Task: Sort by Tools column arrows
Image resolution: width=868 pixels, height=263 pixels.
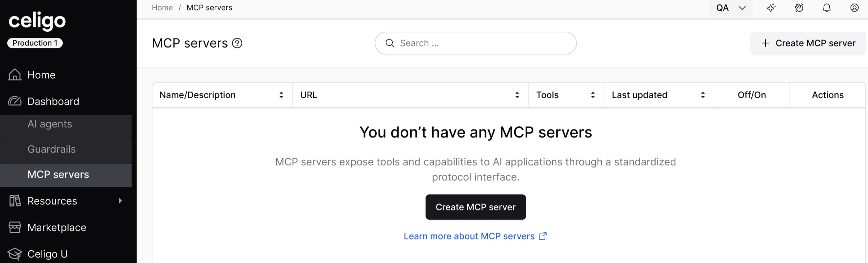Action: pyautogui.click(x=593, y=95)
